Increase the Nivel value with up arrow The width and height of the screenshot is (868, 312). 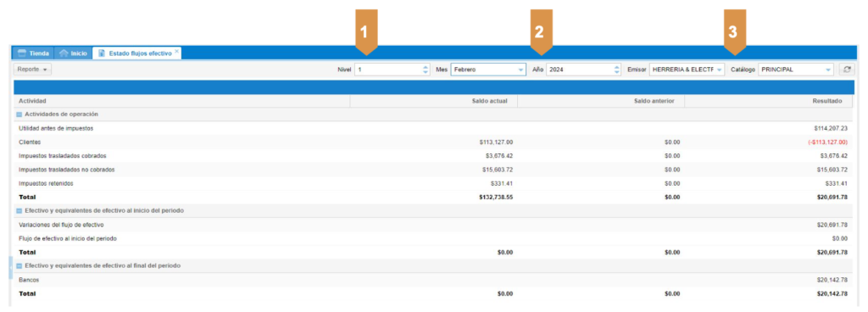point(426,68)
